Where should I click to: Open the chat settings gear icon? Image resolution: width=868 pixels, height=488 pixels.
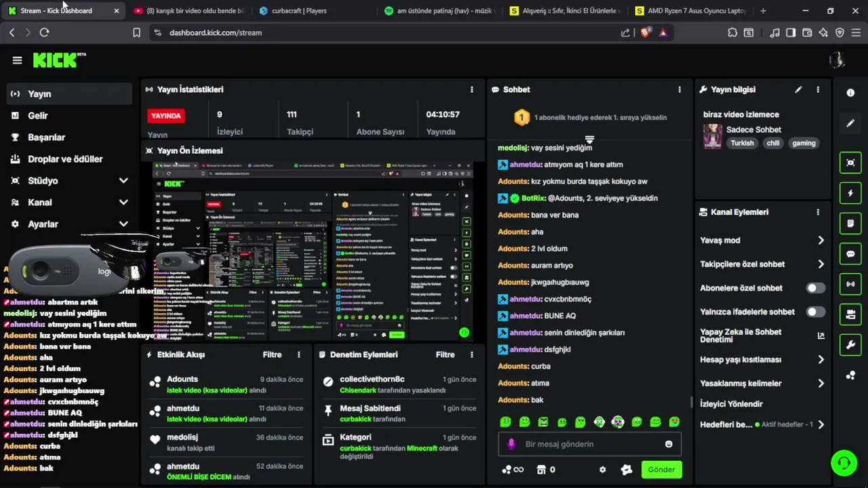click(x=602, y=470)
